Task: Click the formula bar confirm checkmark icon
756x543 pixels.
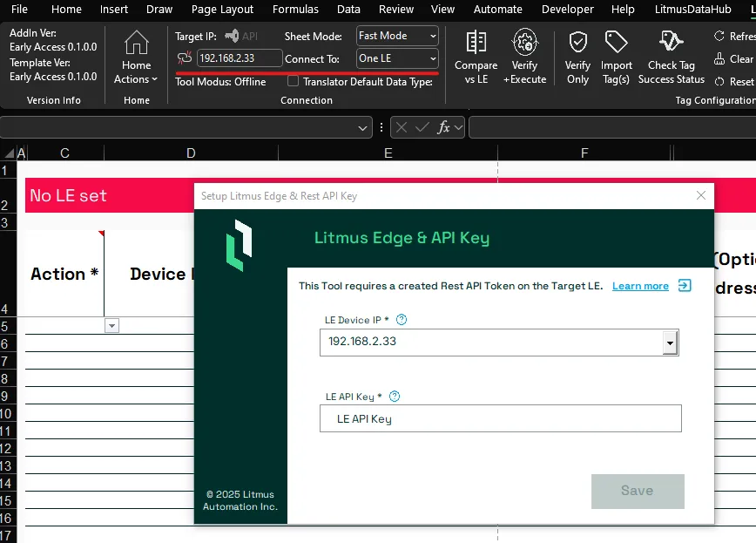Action: [x=422, y=127]
